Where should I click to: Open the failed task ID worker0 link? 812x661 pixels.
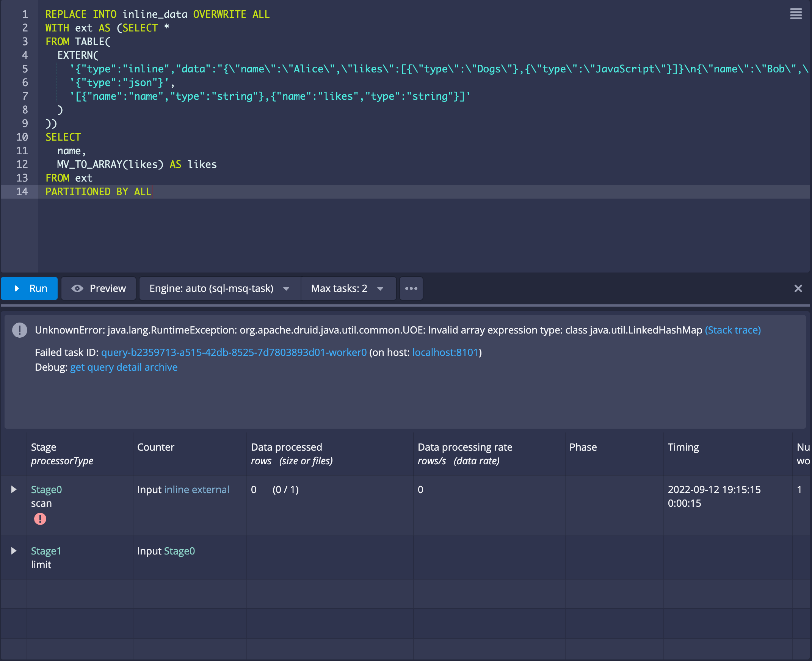tap(234, 352)
